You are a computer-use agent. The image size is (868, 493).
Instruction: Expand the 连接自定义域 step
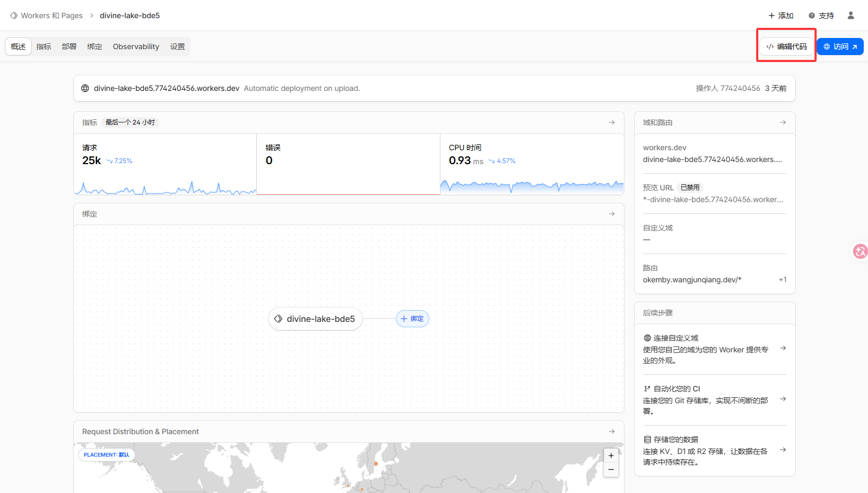click(783, 349)
